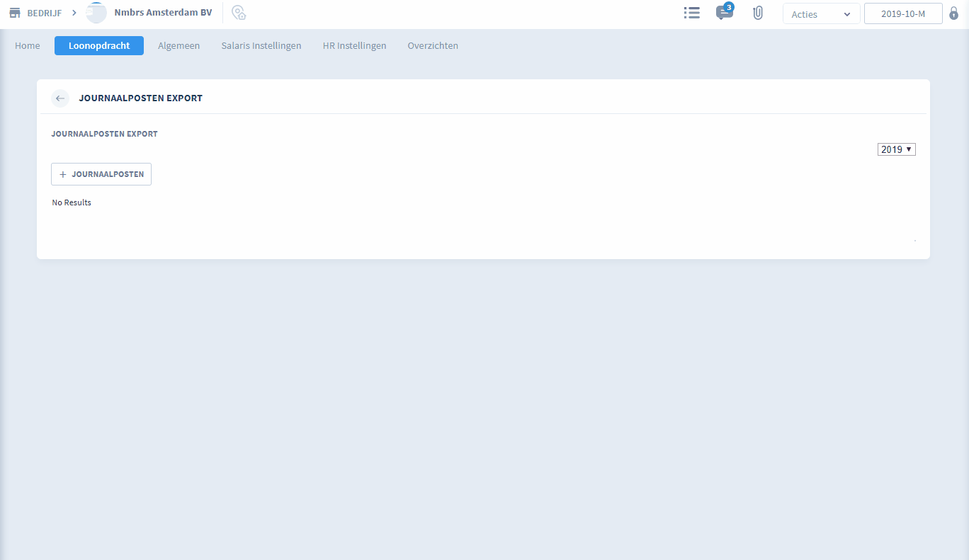Click the breadcrumb chevron after Bedrijf

click(x=74, y=13)
